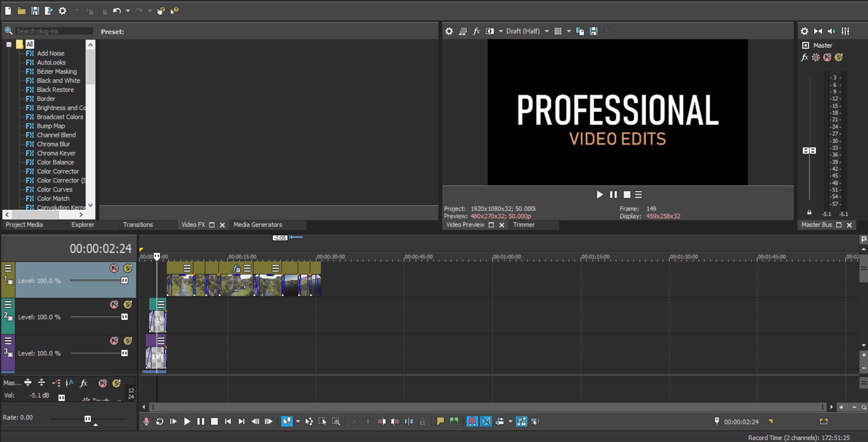
Task: Switch to the Transitions tab
Action: pyautogui.click(x=137, y=225)
